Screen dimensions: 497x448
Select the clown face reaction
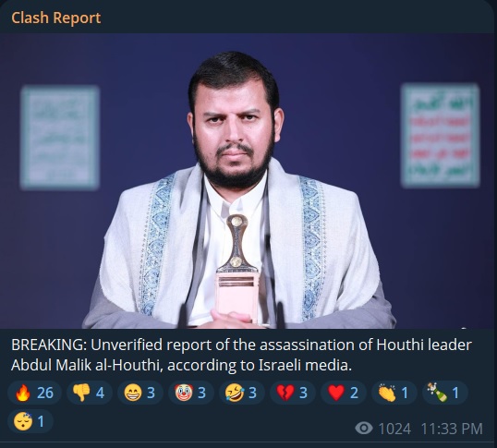point(191,393)
